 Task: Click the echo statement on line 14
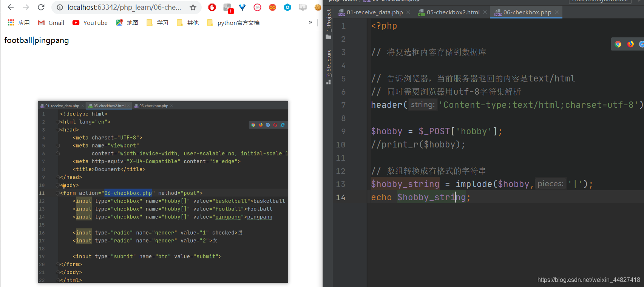[421, 197]
